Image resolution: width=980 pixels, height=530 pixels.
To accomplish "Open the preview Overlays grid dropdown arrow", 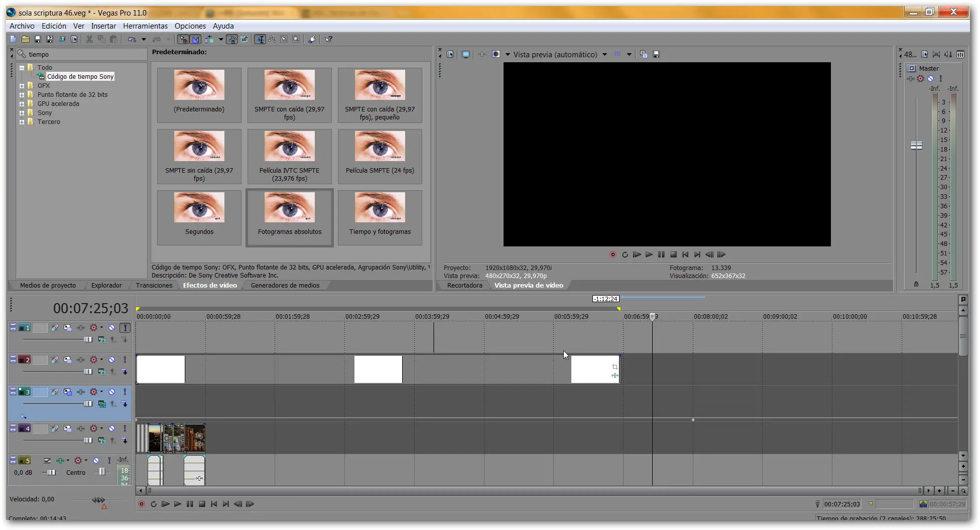I will pyautogui.click(x=629, y=55).
